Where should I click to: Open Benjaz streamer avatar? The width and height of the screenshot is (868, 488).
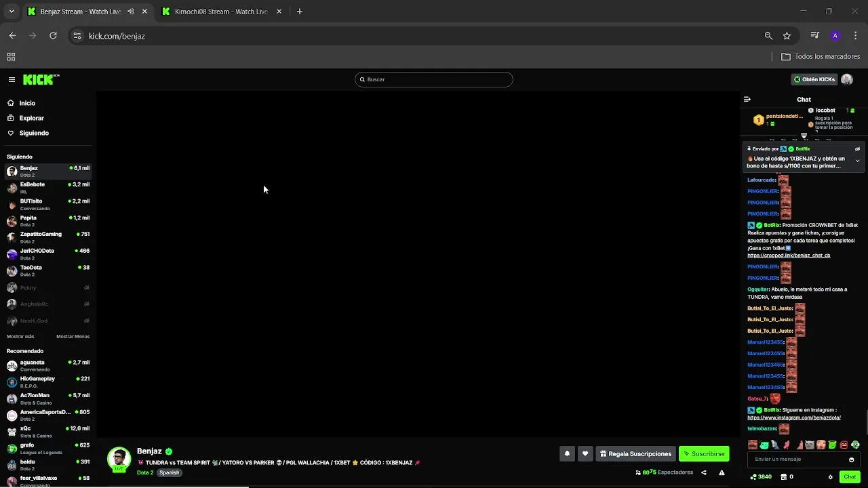pyautogui.click(x=119, y=459)
